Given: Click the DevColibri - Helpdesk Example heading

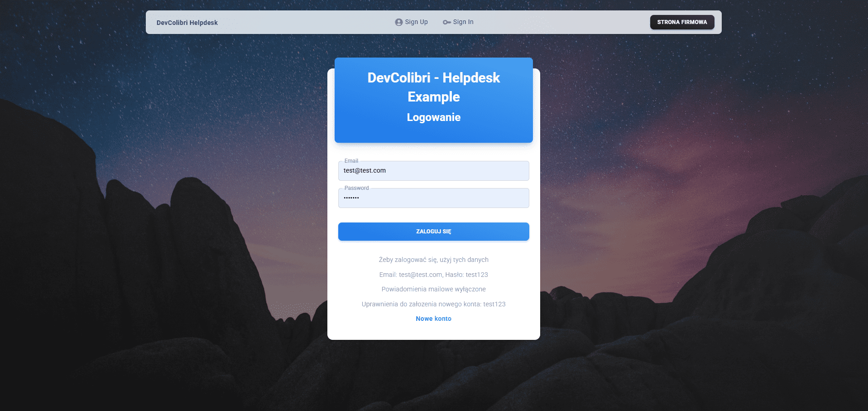Looking at the screenshot, I should click(x=433, y=87).
